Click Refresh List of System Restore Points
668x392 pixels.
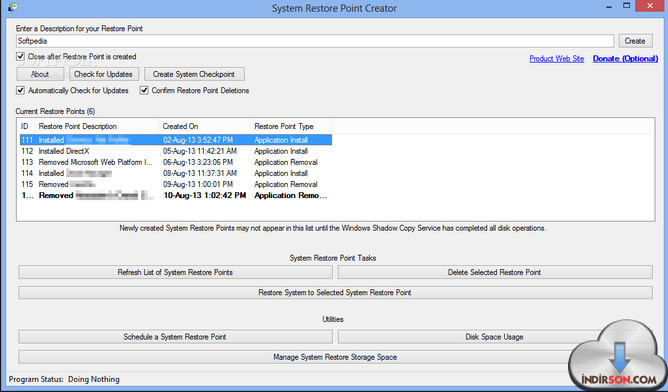(176, 272)
